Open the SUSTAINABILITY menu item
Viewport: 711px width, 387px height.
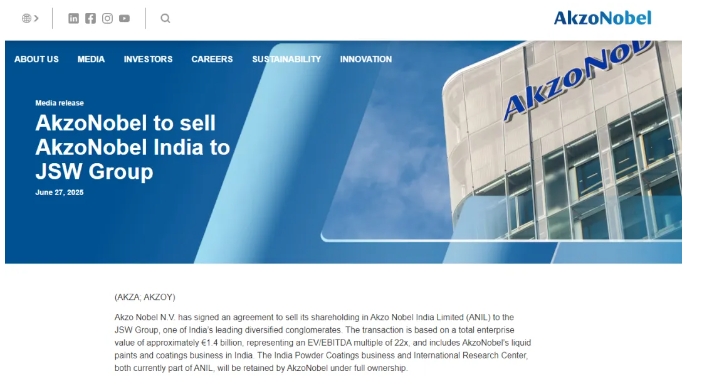[287, 59]
